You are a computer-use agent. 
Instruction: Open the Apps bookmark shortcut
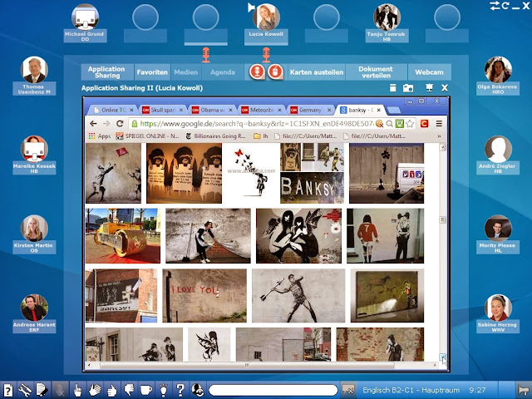[100, 136]
